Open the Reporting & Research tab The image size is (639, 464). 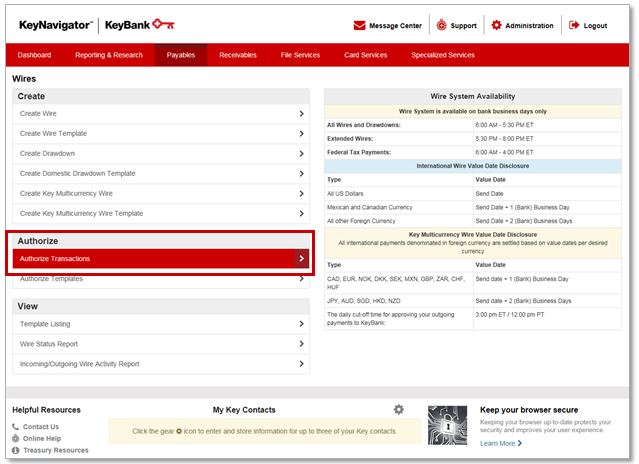point(109,55)
